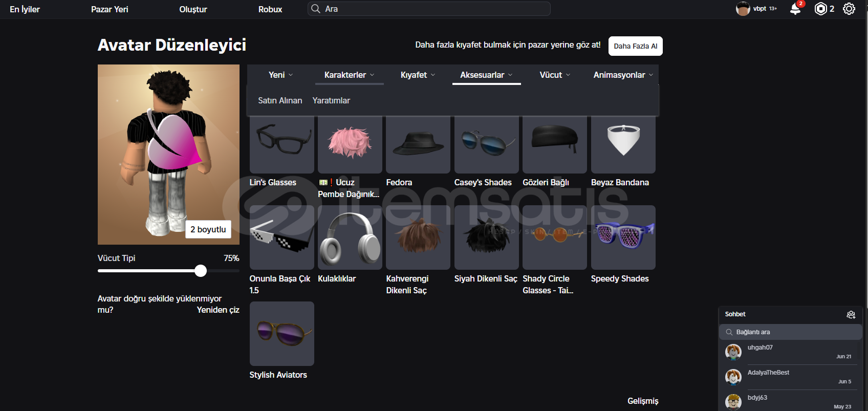
Task: Expand the Aksesuarlar dropdown tab
Action: (x=487, y=75)
